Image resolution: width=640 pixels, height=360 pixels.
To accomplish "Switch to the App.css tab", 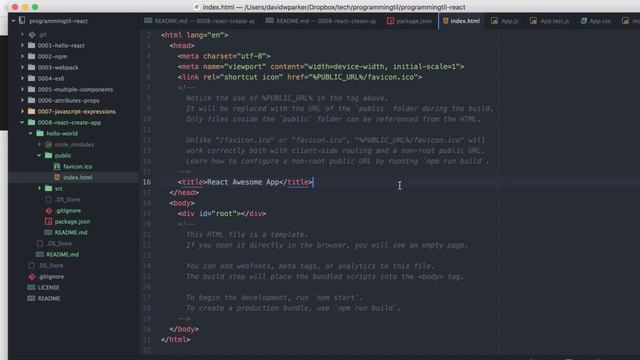I will point(596,20).
